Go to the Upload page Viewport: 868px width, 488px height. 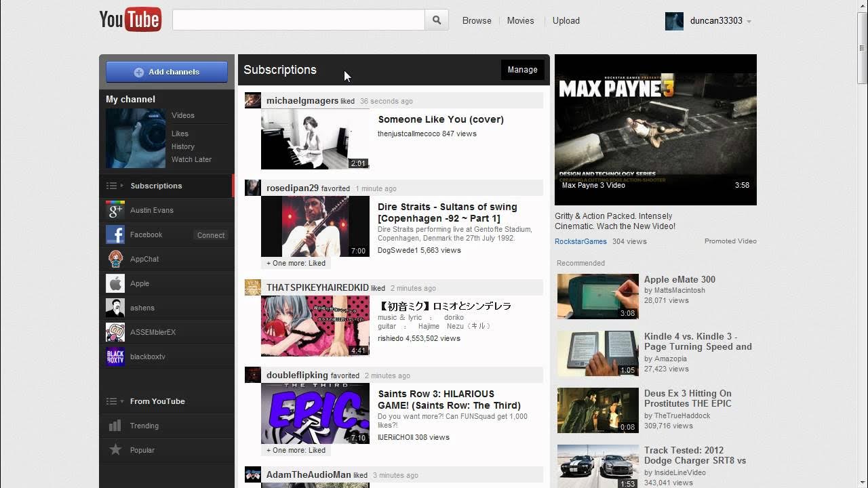(566, 20)
